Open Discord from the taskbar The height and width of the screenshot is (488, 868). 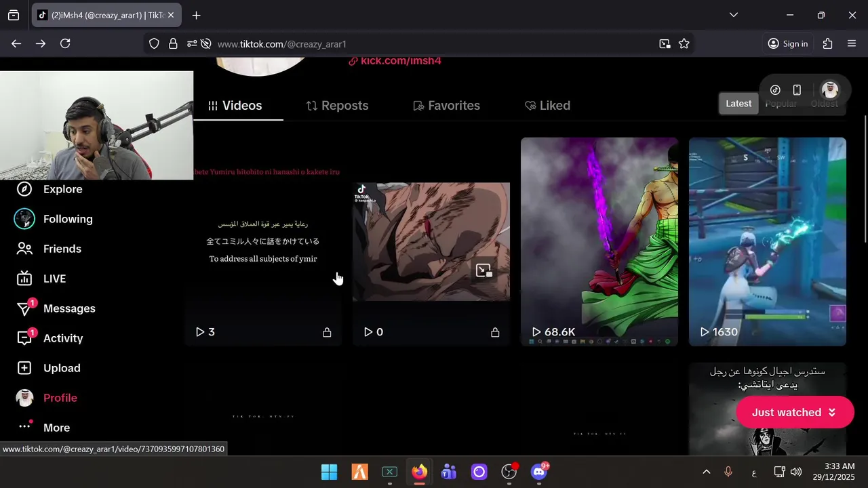coord(540,472)
